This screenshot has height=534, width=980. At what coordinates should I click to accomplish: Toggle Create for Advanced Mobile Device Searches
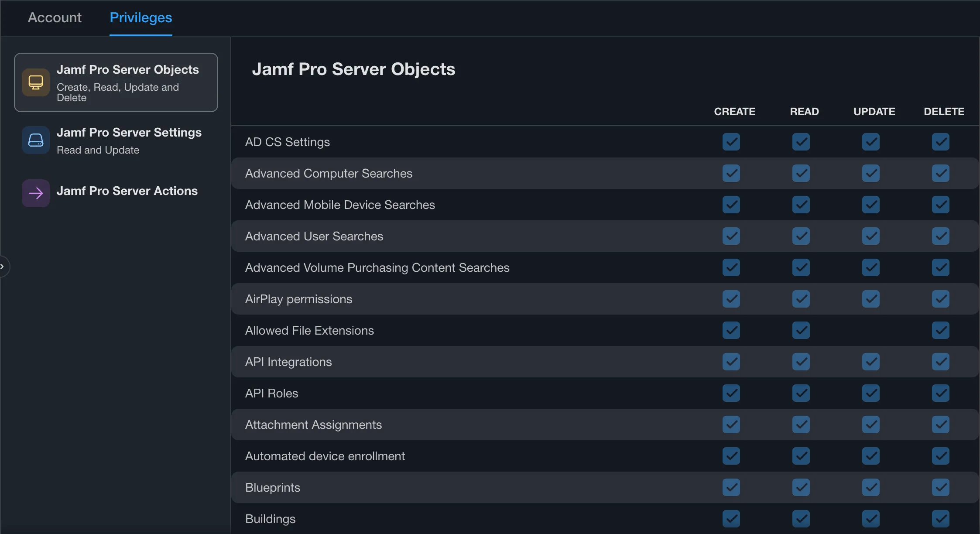[x=731, y=205]
